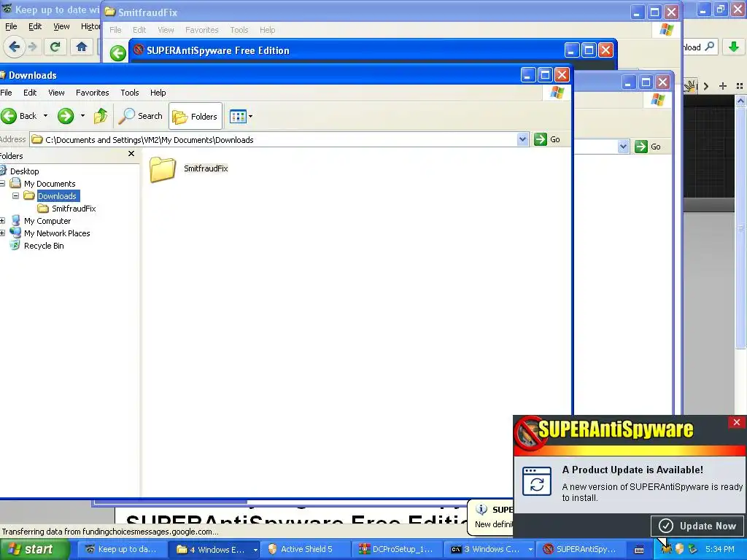Collapse the My Documents tree node

click(2, 183)
